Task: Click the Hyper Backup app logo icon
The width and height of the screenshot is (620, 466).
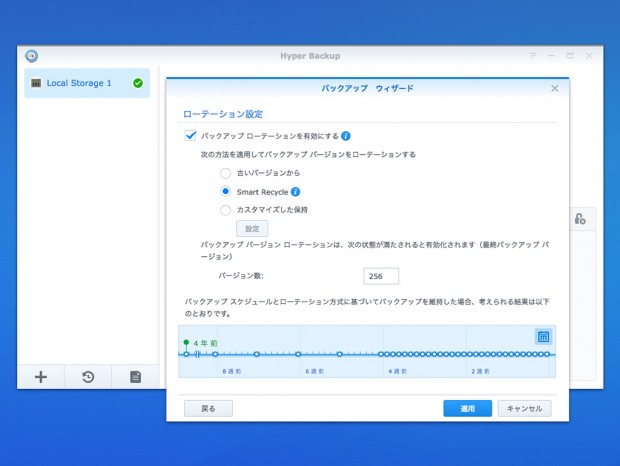Action: click(x=32, y=56)
